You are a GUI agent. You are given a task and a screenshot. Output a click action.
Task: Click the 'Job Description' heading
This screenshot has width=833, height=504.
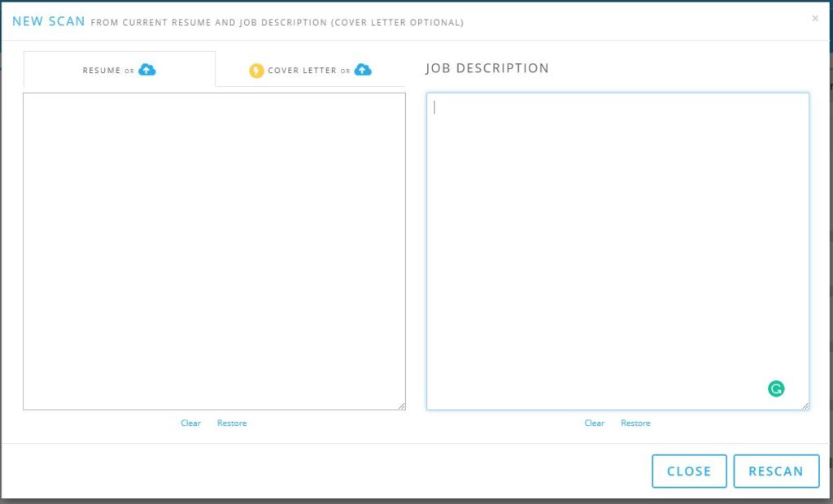pos(487,68)
